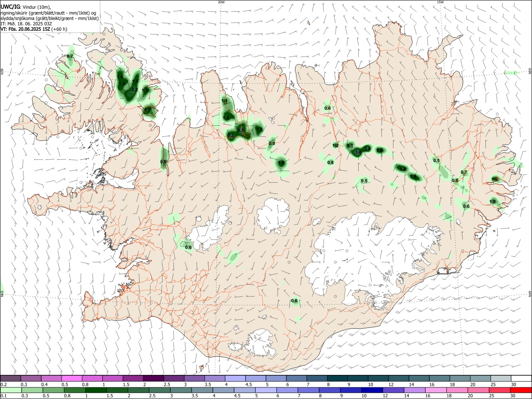Pick the deep blue 10 rain legend swatch
Screen dimensions: 532x399
click(372, 390)
